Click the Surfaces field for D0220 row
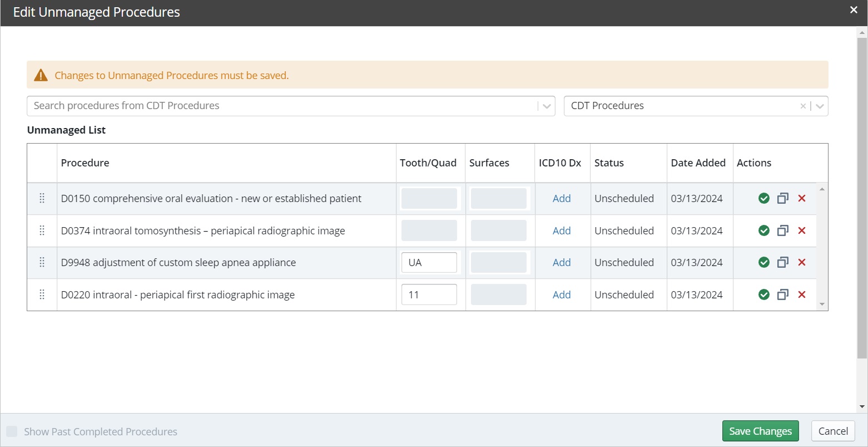Viewport: 868px width, 447px height. pos(499,294)
